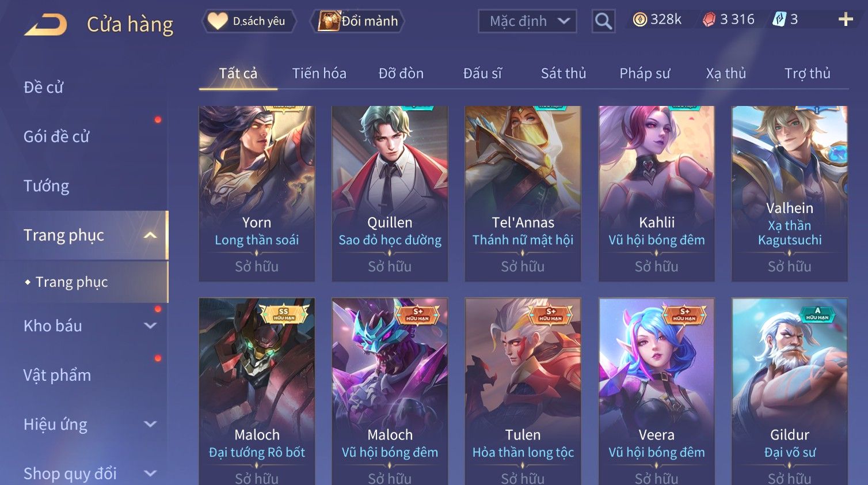Click the gold coin currency icon
Viewport: 868px width, 485px height.
(639, 20)
